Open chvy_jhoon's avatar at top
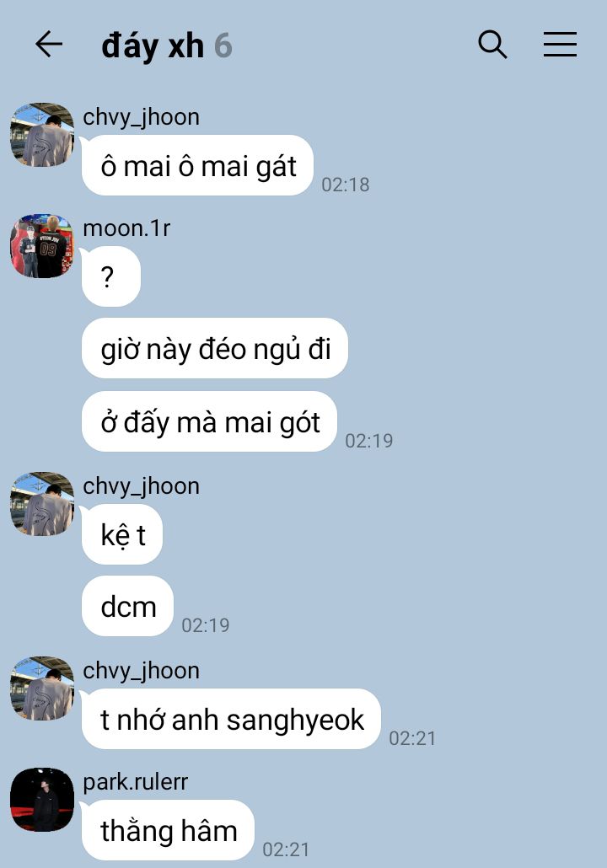The height and width of the screenshot is (868, 607). click(x=42, y=135)
